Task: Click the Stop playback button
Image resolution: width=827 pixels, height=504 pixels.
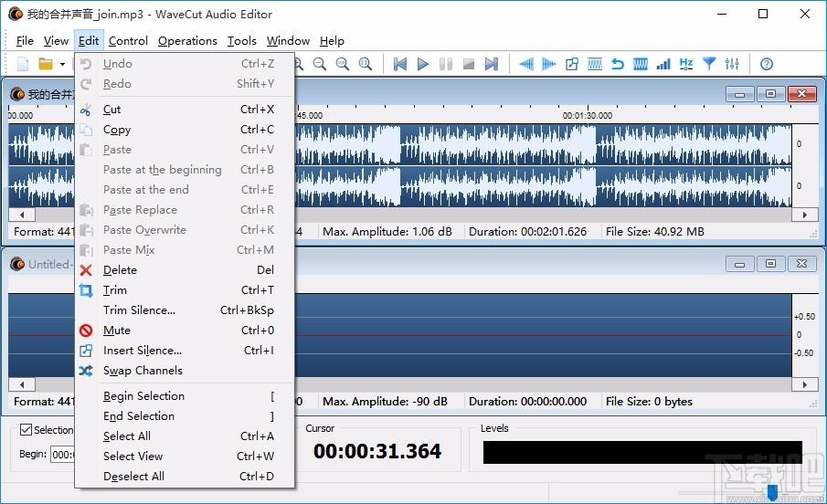Action: point(469,64)
